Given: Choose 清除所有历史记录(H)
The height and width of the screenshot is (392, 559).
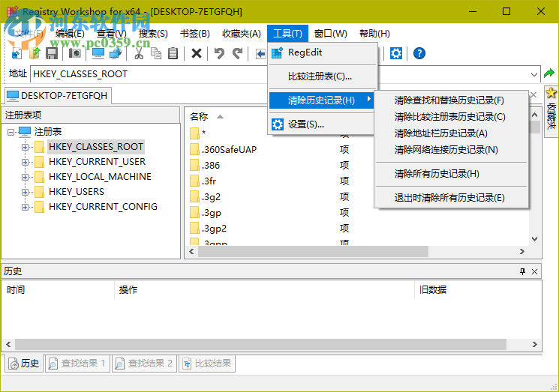Looking at the screenshot, I should click(452, 174).
